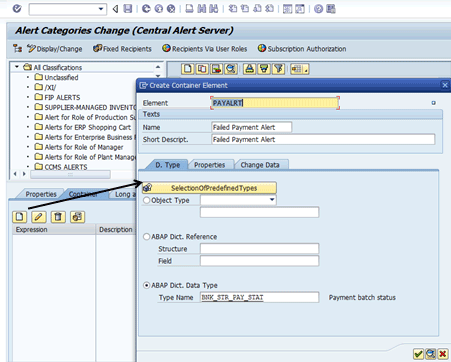
Task: Select Alerts for Role of Manager folder
Action: tap(79, 147)
